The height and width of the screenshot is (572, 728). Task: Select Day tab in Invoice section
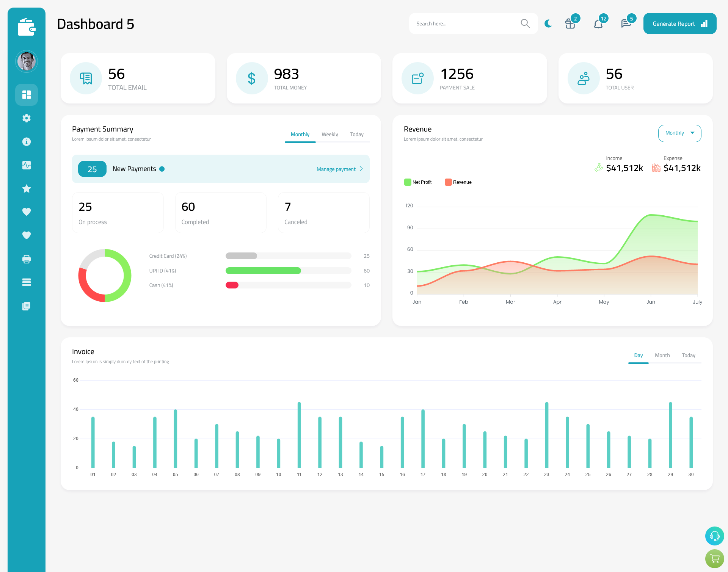(638, 355)
